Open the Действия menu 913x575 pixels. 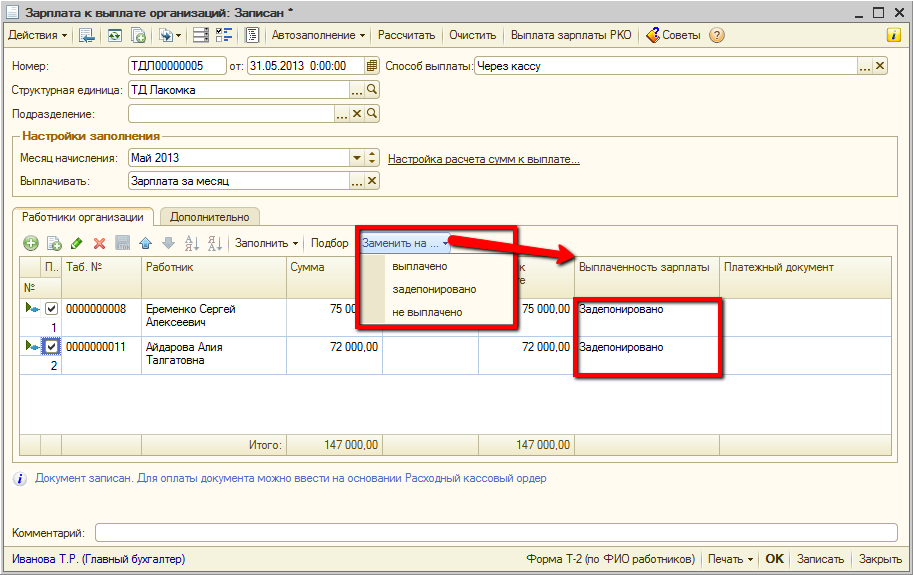(37, 35)
